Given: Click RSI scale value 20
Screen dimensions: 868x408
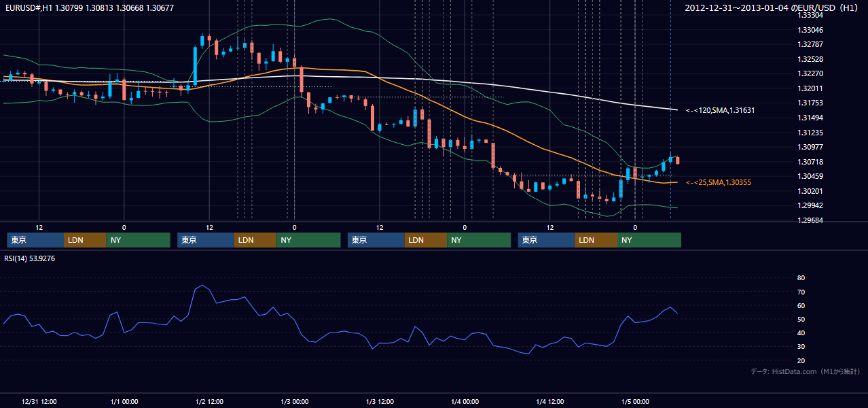Looking at the screenshot, I should pyautogui.click(x=801, y=360).
